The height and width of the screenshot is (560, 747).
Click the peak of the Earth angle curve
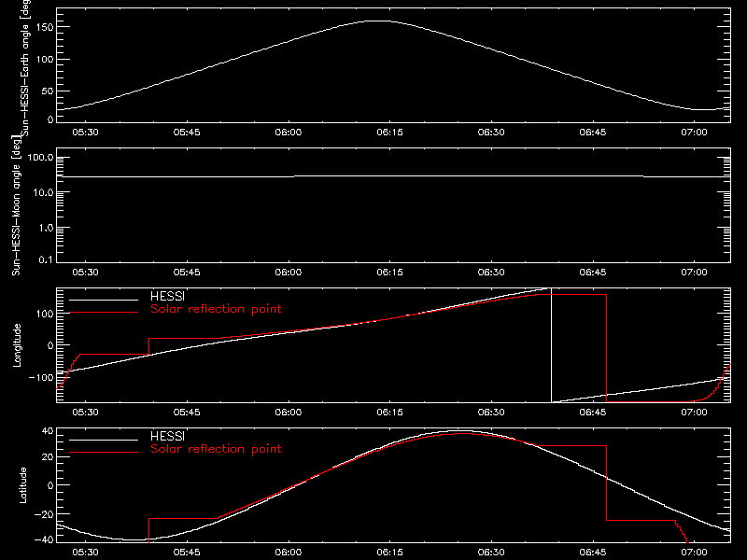(380, 21)
